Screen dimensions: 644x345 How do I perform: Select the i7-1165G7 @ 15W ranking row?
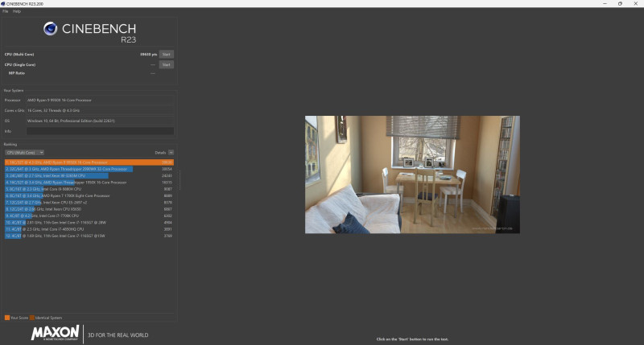89,236
